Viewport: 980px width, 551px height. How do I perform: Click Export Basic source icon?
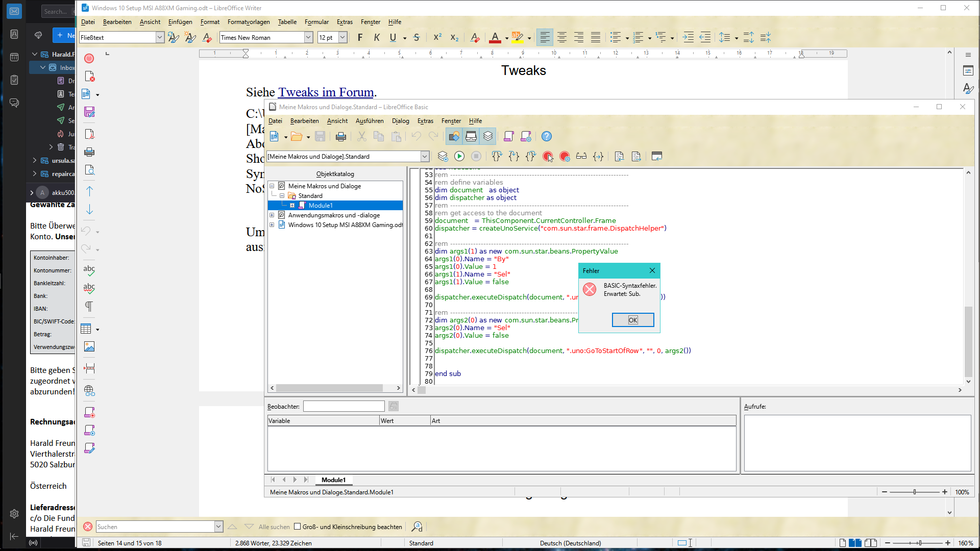pos(636,157)
